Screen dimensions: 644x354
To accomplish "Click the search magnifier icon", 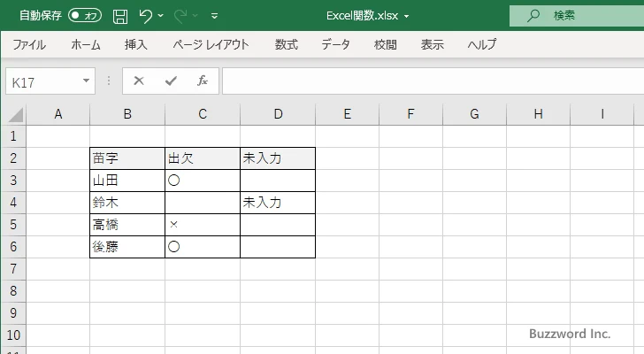I will [533, 16].
